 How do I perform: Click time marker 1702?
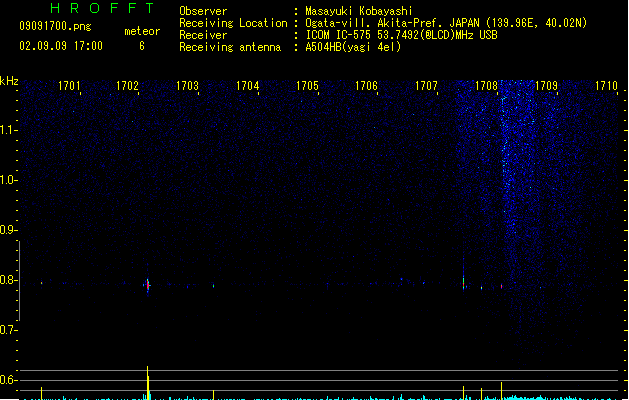click(x=127, y=86)
